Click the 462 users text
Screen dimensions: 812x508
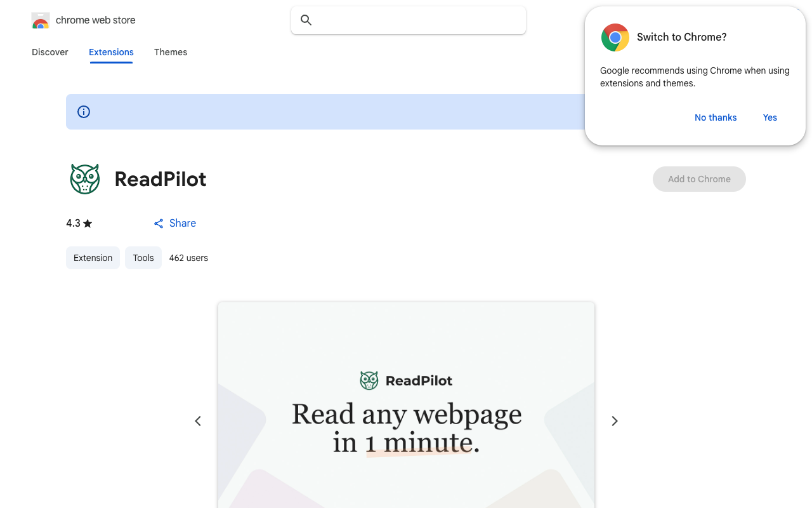click(188, 258)
